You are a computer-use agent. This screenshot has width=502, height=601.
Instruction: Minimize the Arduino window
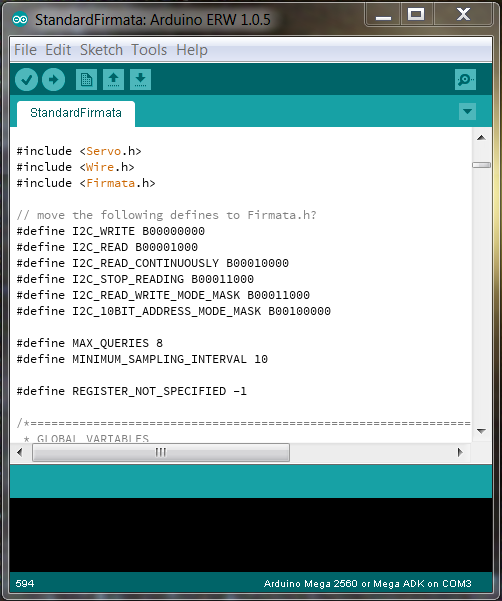coord(383,15)
